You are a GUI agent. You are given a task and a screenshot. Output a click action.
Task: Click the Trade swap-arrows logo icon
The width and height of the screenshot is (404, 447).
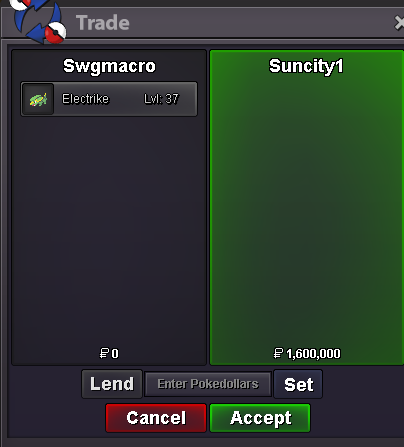38,21
